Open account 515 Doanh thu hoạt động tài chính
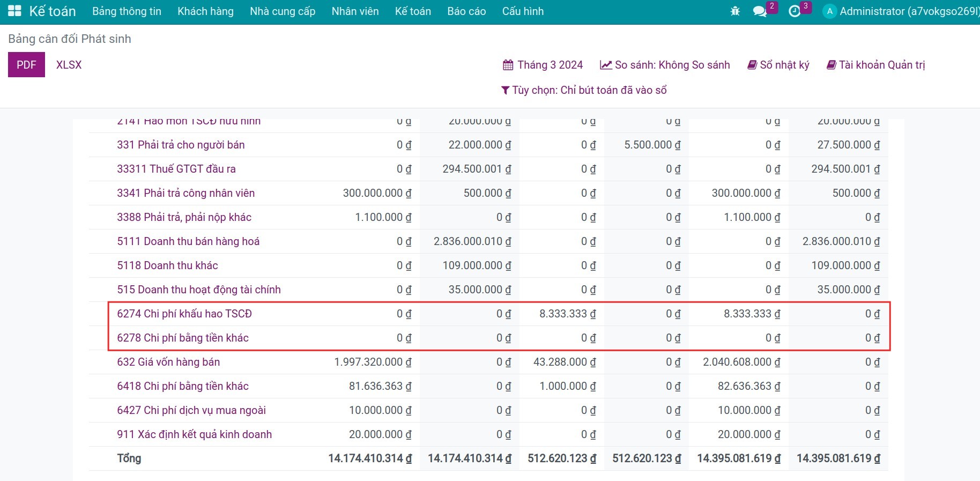 [x=199, y=290]
